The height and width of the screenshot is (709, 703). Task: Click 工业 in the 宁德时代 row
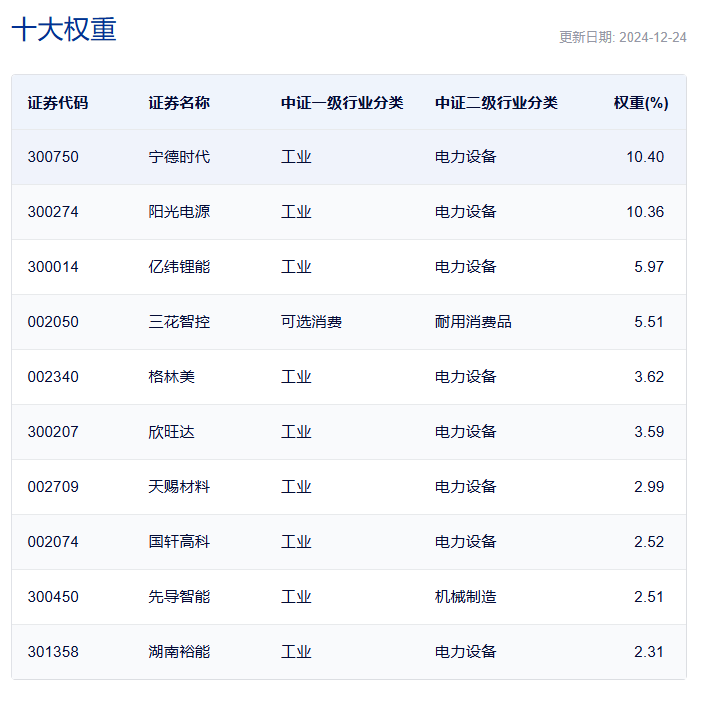click(x=296, y=157)
